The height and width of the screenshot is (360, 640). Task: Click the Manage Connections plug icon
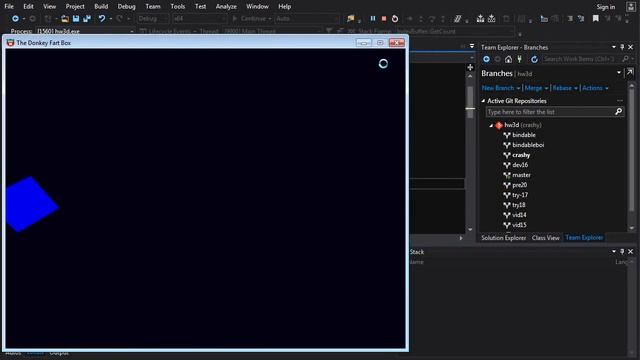520,59
